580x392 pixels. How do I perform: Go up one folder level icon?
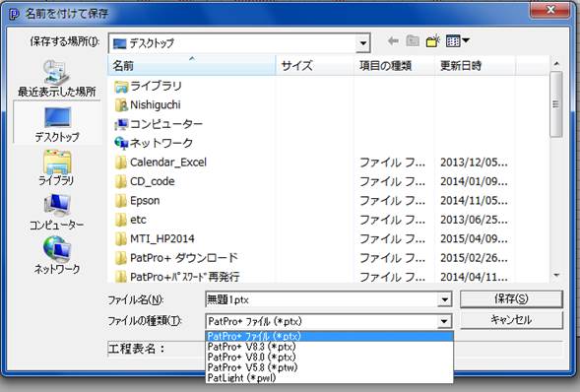[413, 41]
